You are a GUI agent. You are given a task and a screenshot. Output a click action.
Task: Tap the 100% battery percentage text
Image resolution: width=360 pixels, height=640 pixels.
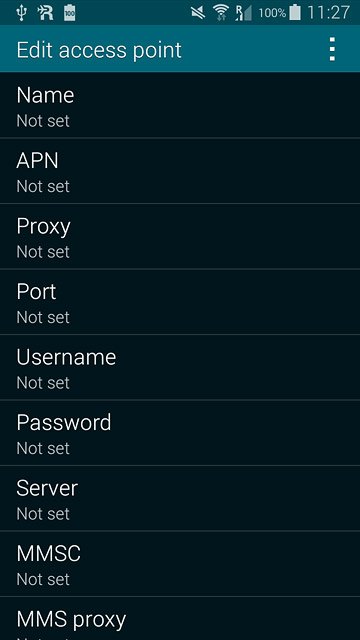[x=272, y=13]
